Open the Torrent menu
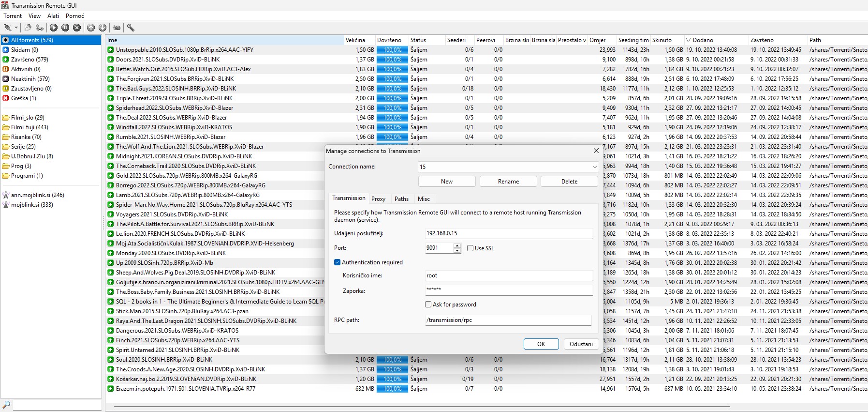Screen dimensions: 868x412 tap(13, 16)
